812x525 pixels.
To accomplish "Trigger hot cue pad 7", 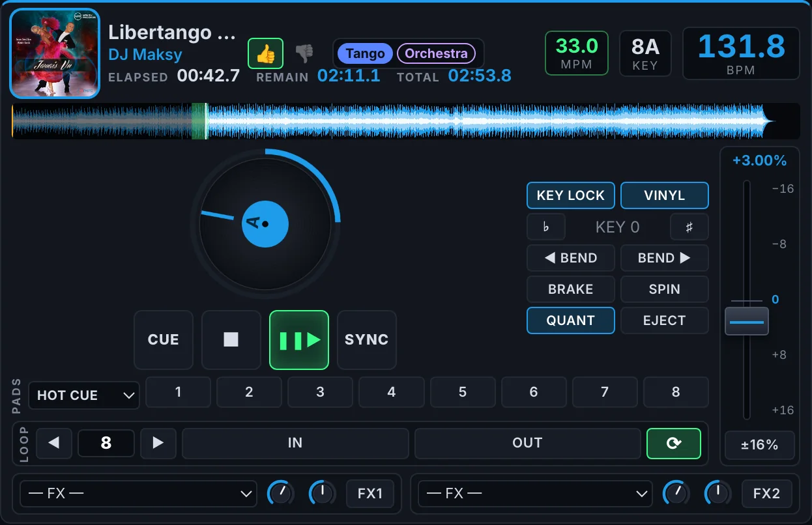I will pyautogui.click(x=605, y=392).
